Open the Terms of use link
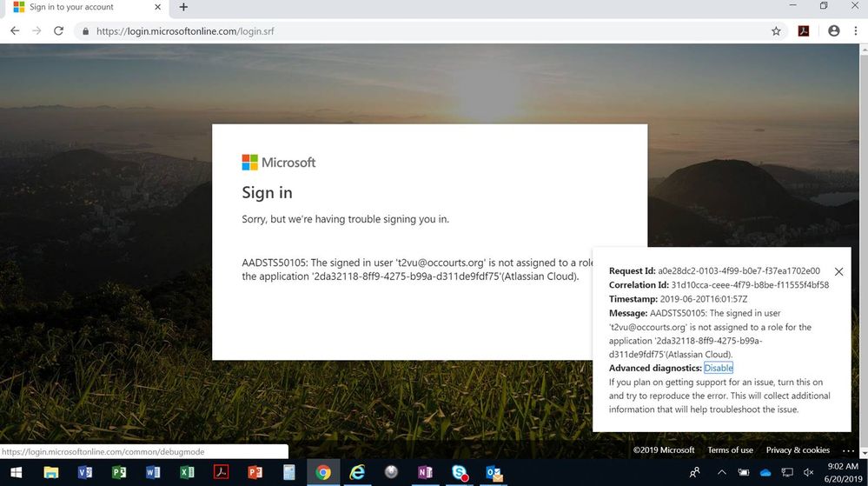This screenshot has width=868, height=486. pyautogui.click(x=730, y=450)
